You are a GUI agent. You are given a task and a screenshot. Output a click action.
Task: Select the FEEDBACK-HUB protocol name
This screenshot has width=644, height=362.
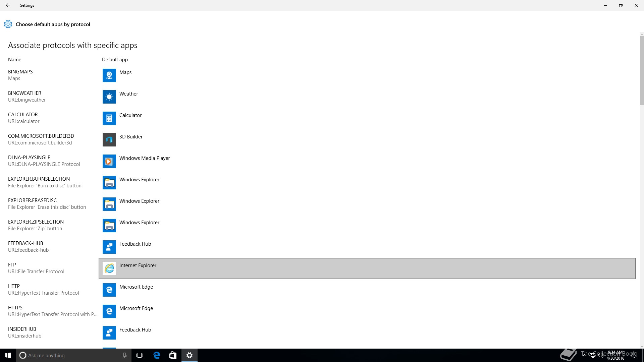coord(25,243)
